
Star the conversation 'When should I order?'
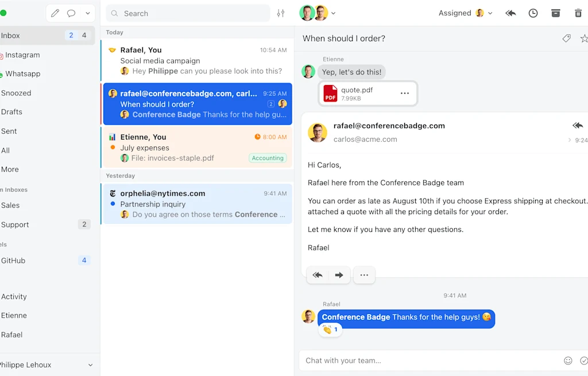point(584,38)
